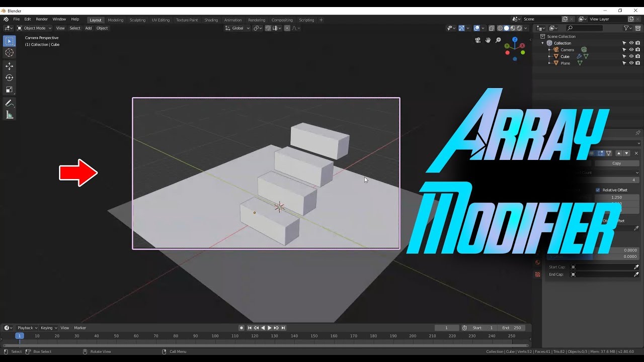Pick the Rotate tool
Image resolution: width=644 pixels, height=362 pixels.
point(9,78)
